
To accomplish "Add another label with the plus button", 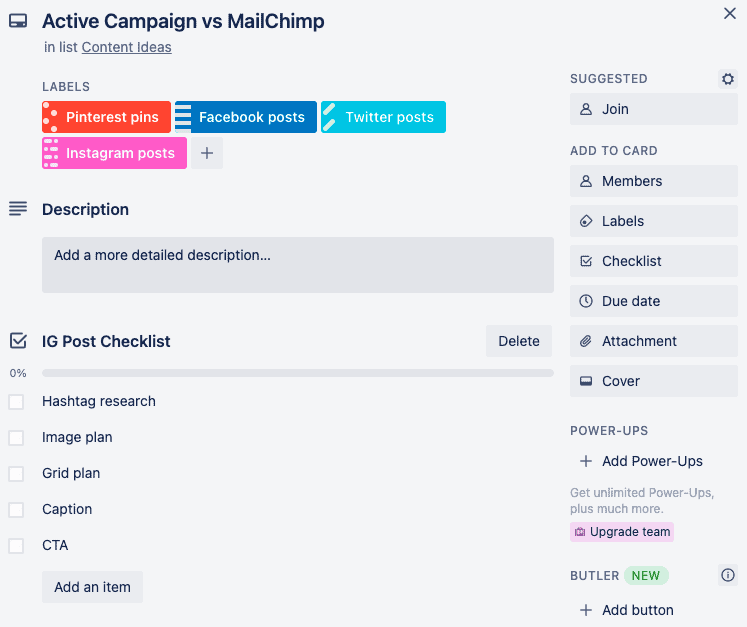I will coord(207,153).
